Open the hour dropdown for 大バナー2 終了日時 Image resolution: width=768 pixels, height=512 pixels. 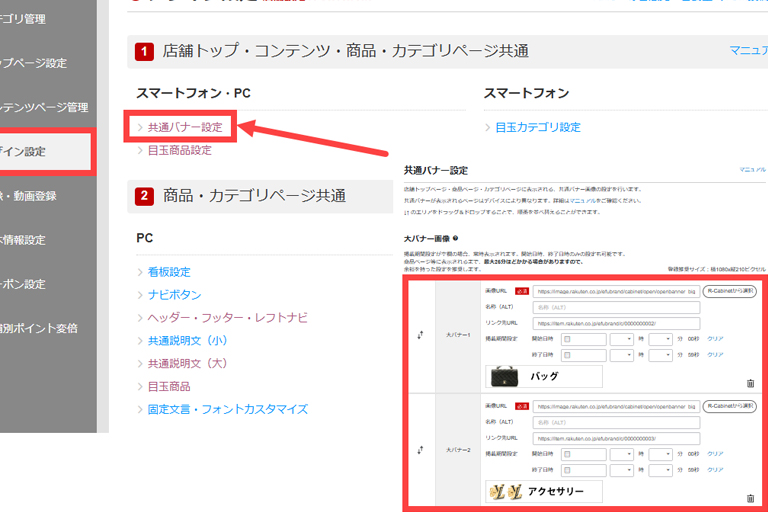[x=622, y=470]
